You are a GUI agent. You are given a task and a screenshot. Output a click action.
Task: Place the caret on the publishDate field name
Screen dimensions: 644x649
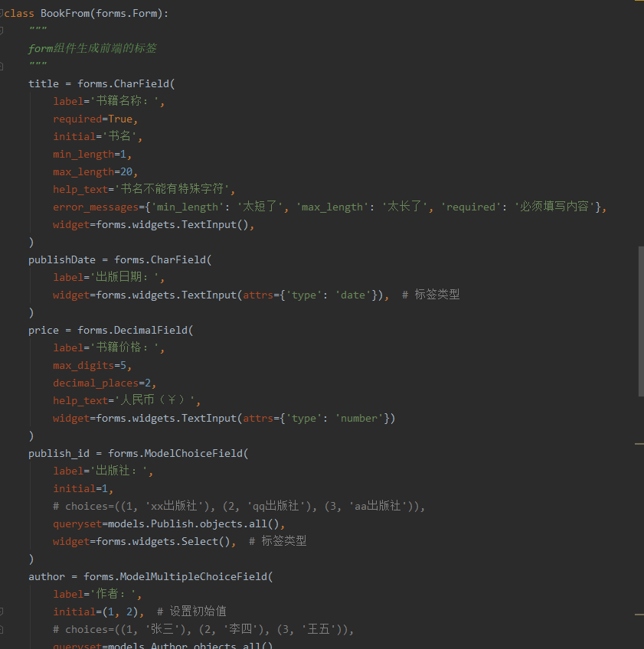[x=61, y=259]
